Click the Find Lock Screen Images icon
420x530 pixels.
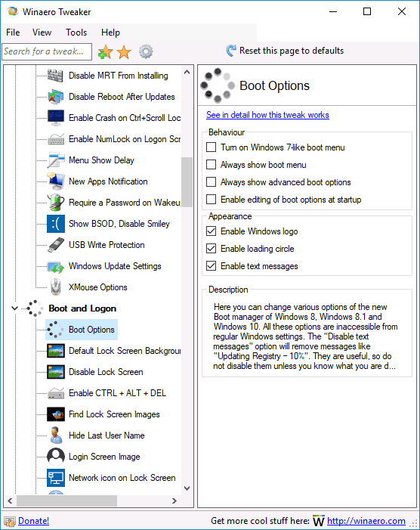[55, 414]
